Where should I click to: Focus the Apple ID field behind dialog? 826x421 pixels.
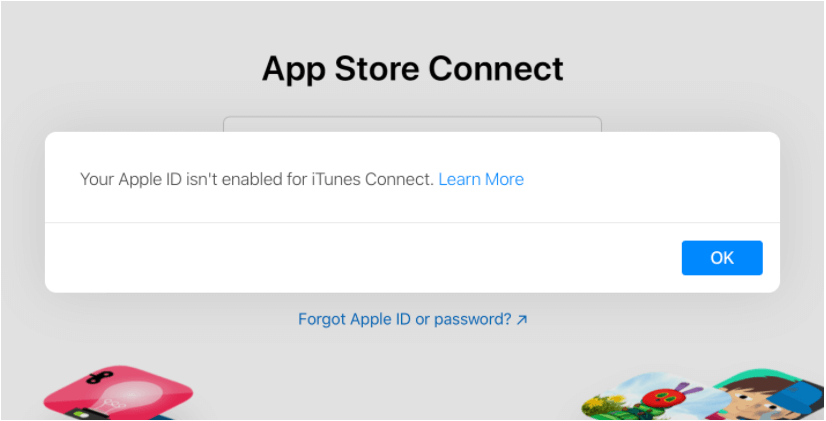pyautogui.click(x=412, y=124)
